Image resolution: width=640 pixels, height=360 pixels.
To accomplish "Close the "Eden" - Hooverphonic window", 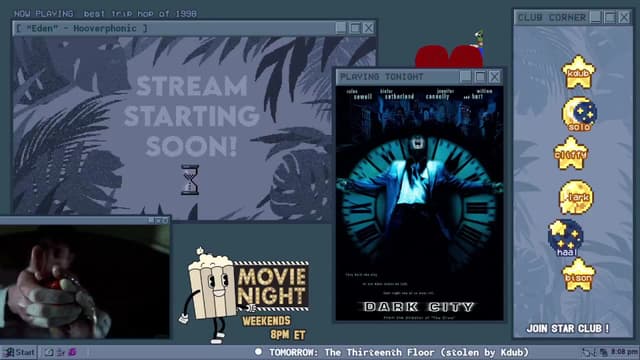I will tap(368, 28).
